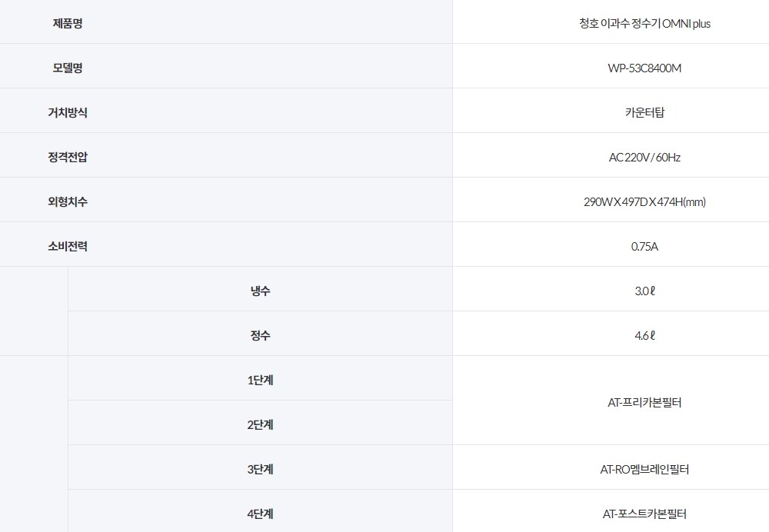Click the 제품명 row label
The height and width of the screenshot is (532, 769).
point(68,23)
